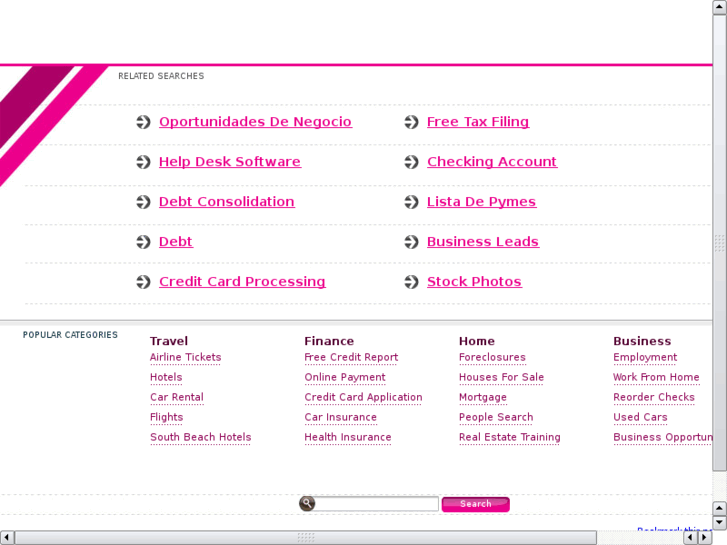Open the Credit Card Processing link
This screenshot has height=545, width=727.
[242, 282]
